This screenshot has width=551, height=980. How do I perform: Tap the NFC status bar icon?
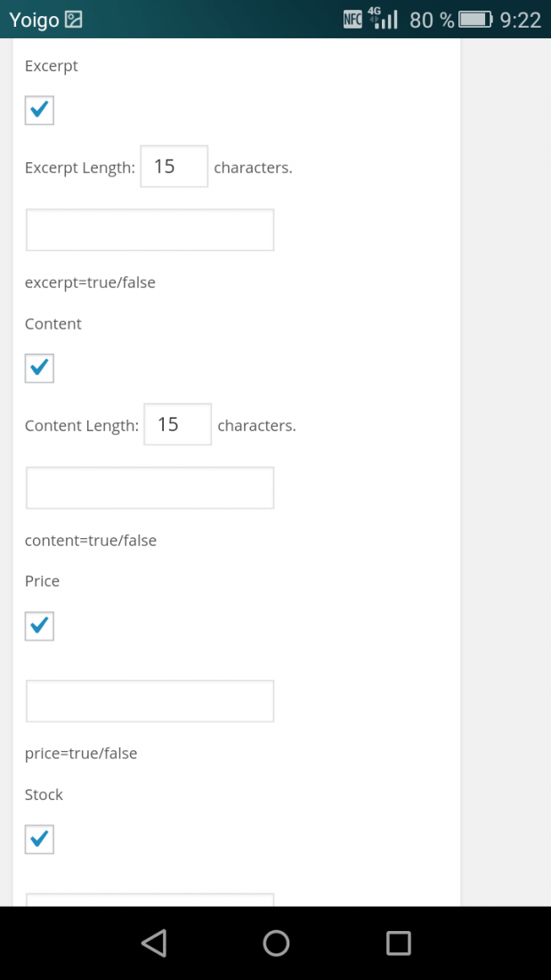tap(353, 20)
